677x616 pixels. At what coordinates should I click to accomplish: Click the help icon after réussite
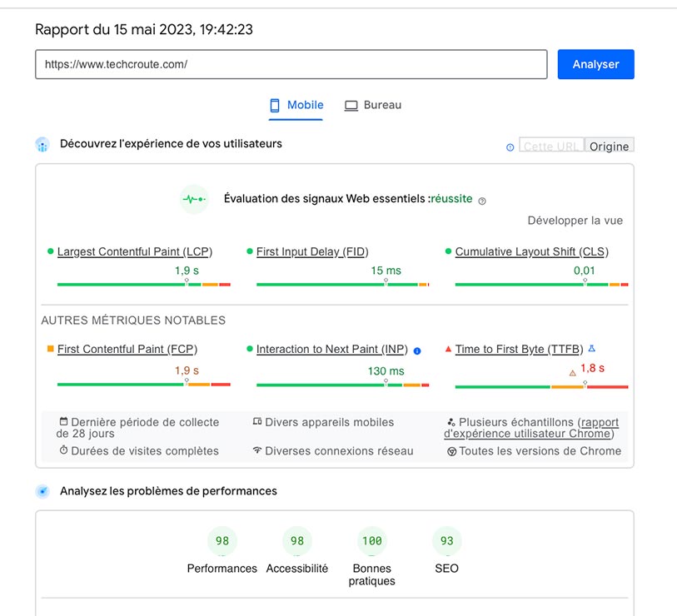(482, 201)
